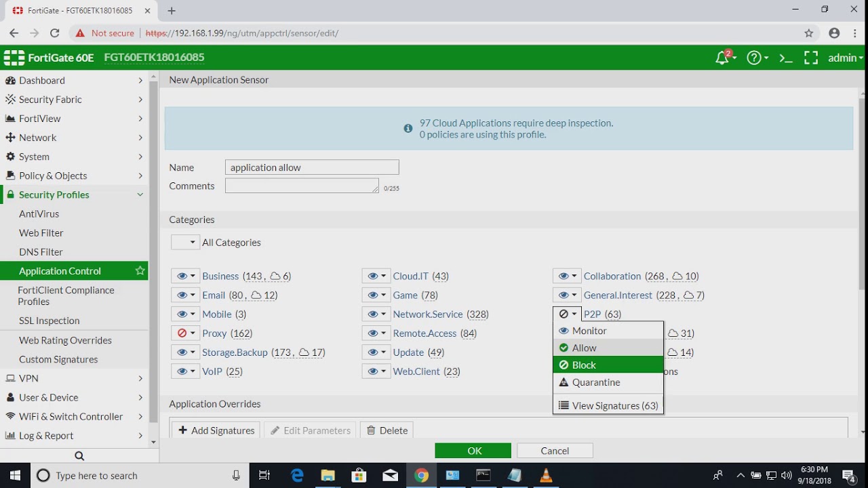868x488 pixels.
Task: Open the notifications bell icon
Action: pos(724,58)
